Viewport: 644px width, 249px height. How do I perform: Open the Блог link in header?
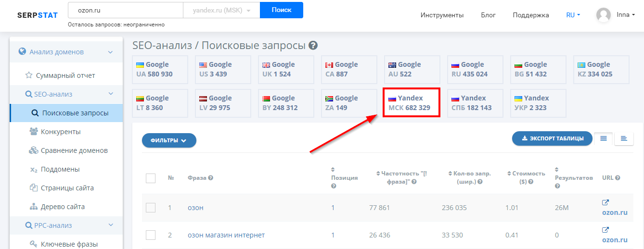488,15
